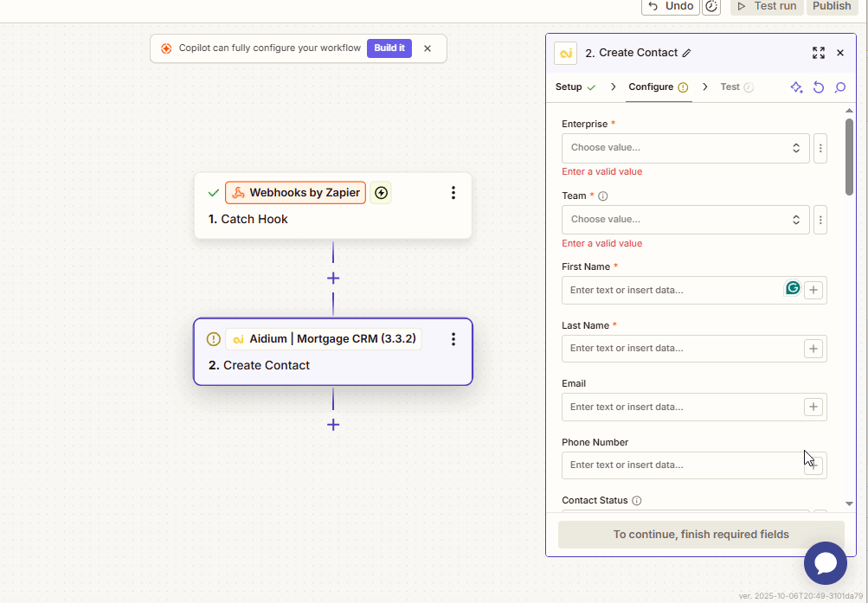This screenshot has width=868, height=603.
Task: Open the Enterprise dropdown
Action: [685, 148]
